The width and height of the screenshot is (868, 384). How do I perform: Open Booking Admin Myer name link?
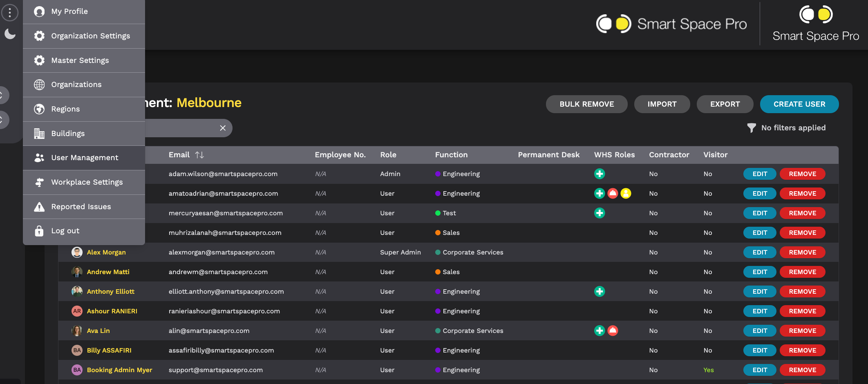pyautogui.click(x=119, y=370)
